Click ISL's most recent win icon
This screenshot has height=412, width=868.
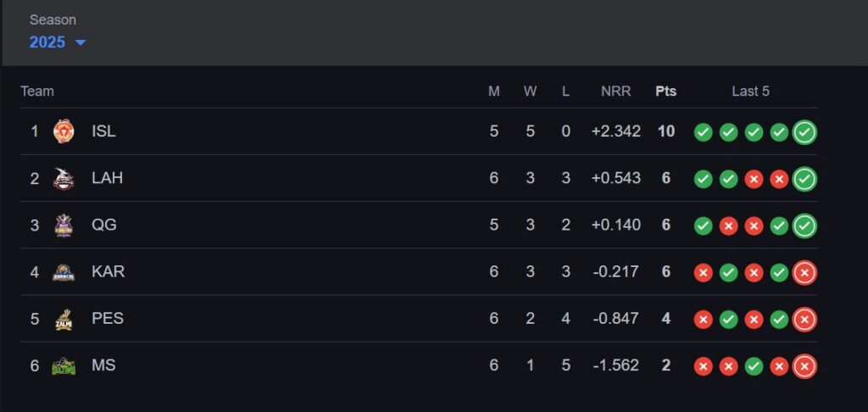click(x=804, y=132)
